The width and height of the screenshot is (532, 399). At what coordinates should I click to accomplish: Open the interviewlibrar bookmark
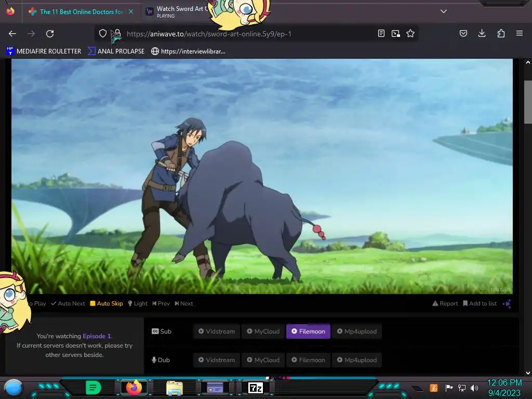pos(188,51)
